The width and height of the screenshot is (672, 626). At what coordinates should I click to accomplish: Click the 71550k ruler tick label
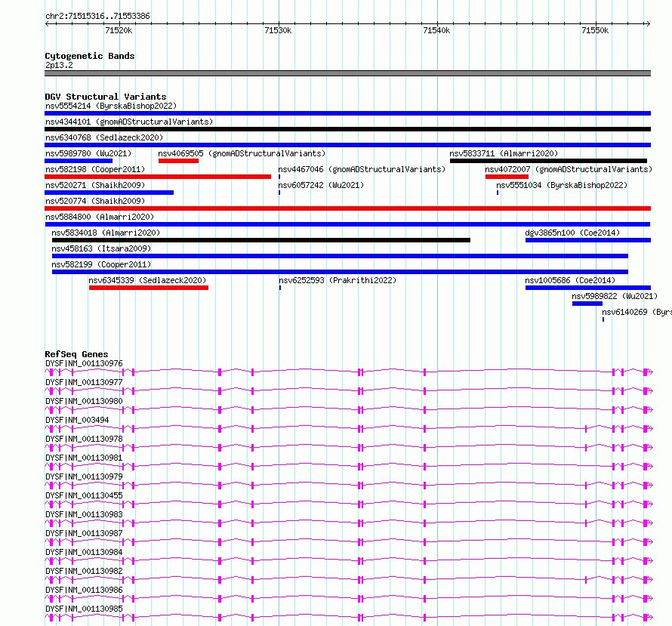click(595, 30)
